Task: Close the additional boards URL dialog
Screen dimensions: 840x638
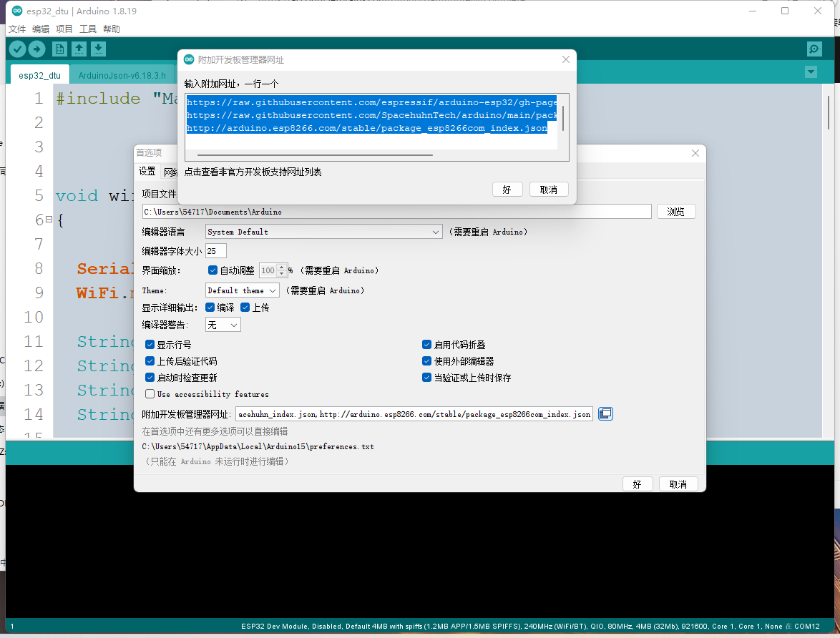Action: tap(566, 59)
